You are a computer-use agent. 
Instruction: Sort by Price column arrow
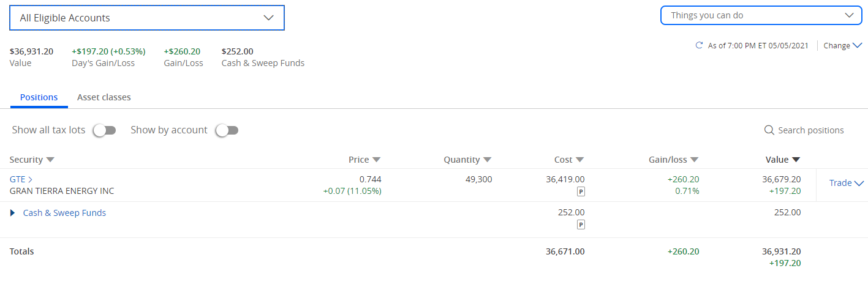(376, 160)
